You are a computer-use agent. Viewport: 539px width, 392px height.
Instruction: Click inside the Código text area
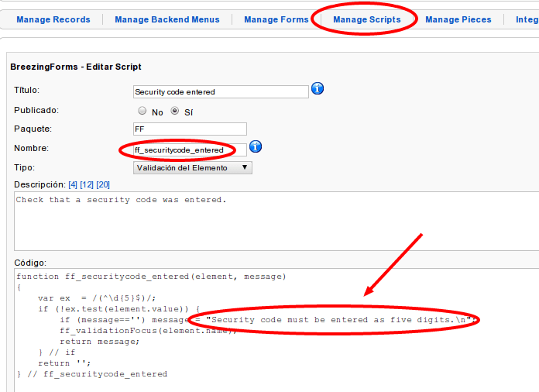pos(276,330)
